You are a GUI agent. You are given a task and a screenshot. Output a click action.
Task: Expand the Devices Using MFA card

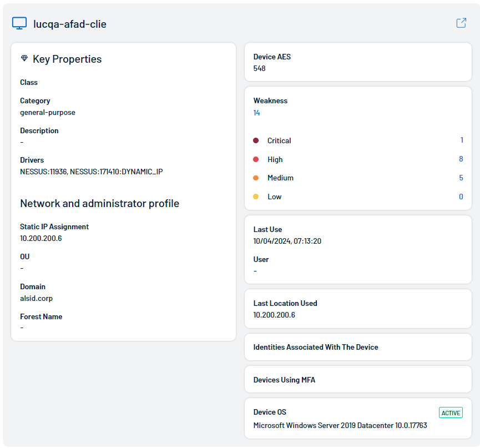(358, 379)
